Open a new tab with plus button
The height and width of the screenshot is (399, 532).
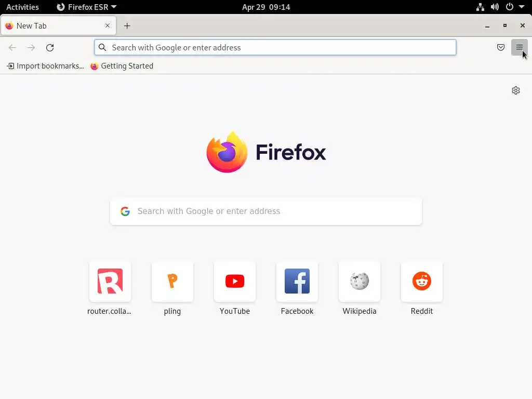(x=127, y=26)
